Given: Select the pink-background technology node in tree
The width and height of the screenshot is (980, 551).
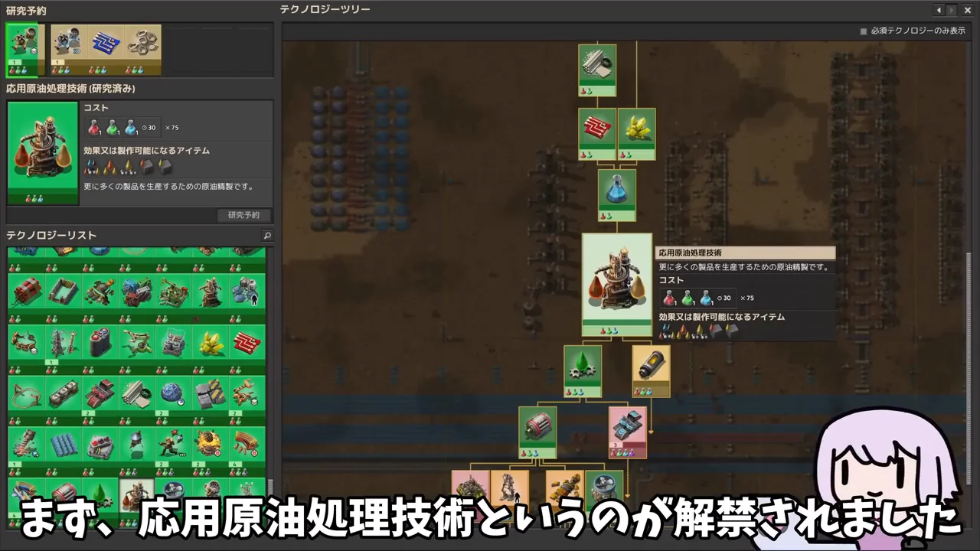Looking at the screenshot, I should coord(628,432).
